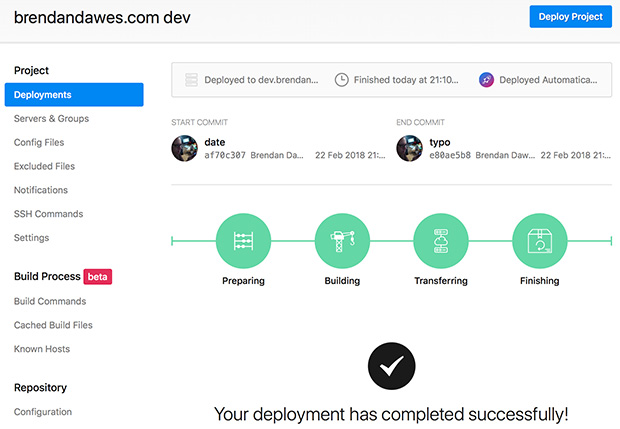Open repository Configuration link
This screenshot has width=620, height=429.
point(43,412)
